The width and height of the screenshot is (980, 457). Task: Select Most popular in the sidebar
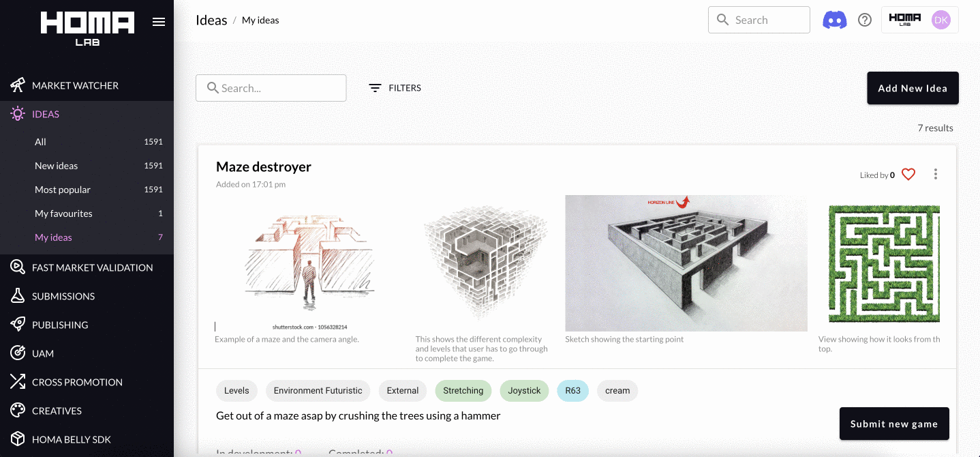coord(63,190)
